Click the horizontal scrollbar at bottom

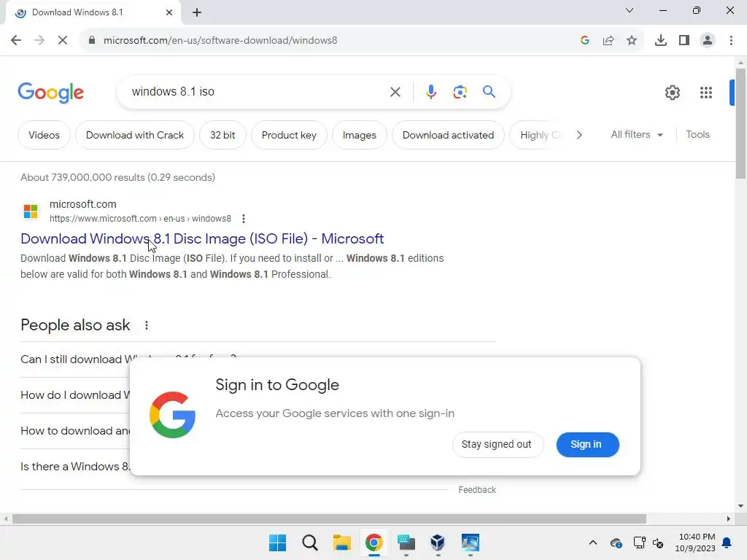[329, 518]
